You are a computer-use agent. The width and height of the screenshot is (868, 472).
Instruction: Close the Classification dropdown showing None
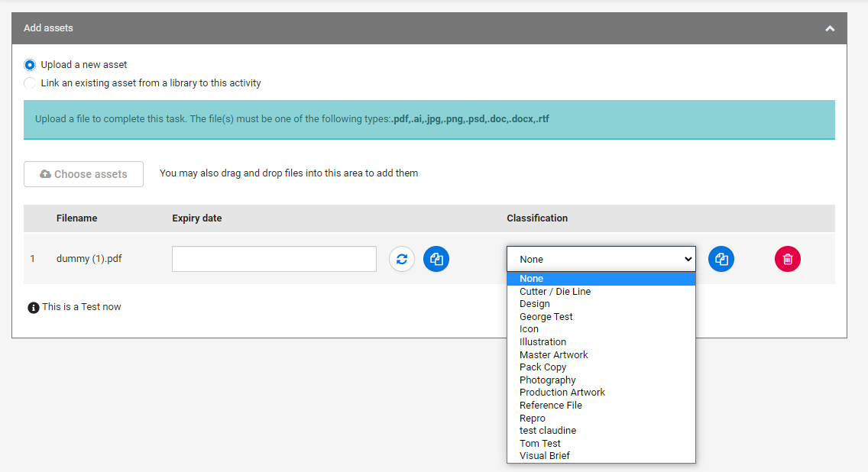click(601, 259)
